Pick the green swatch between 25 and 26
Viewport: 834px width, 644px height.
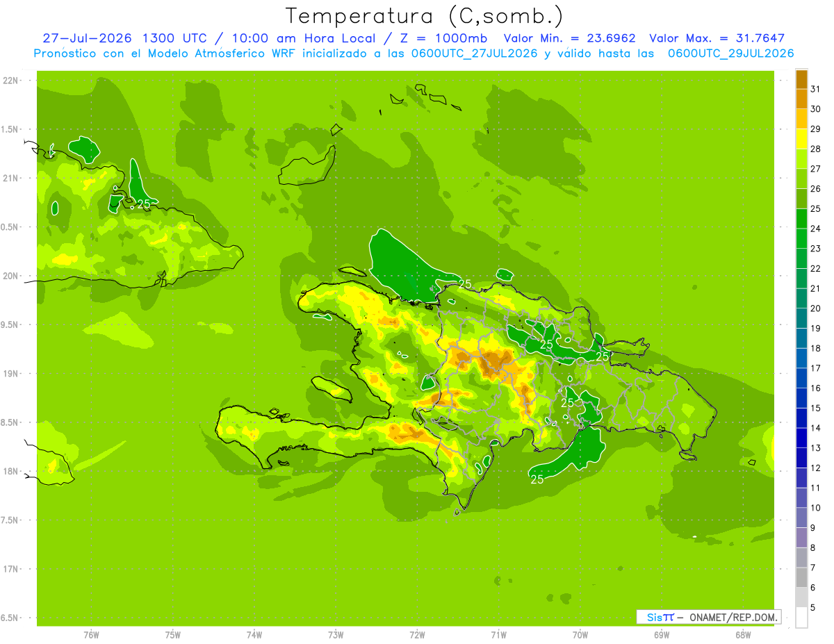801,198
